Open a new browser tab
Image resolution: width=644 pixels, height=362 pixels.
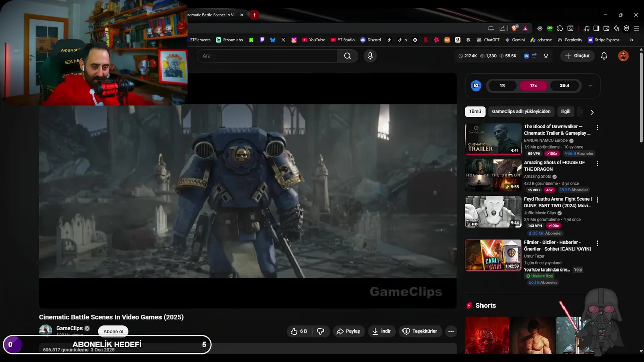point(254,15)
